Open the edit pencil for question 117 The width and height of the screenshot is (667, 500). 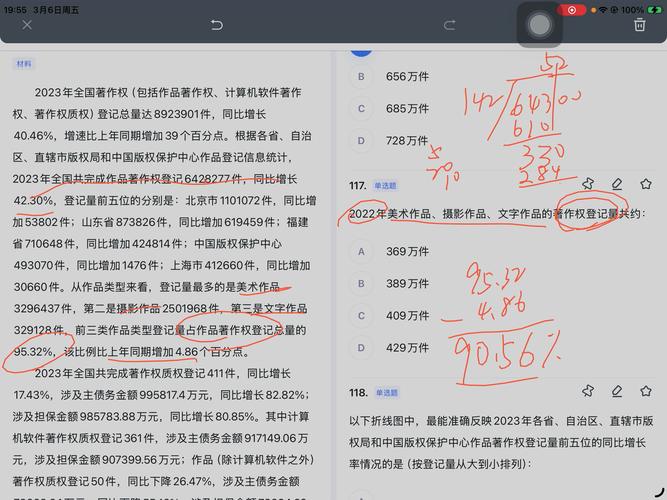[x=617, y=184]
